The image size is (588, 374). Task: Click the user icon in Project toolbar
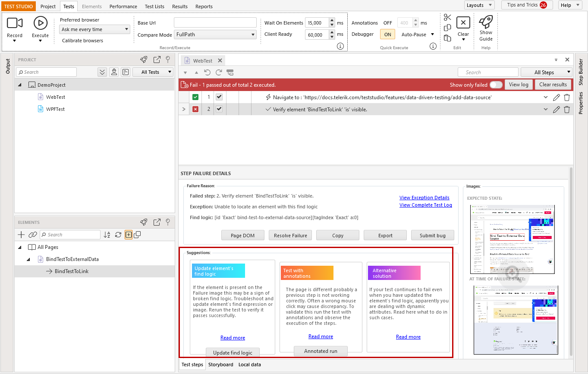pyautogui.click(x=114, y=72)
